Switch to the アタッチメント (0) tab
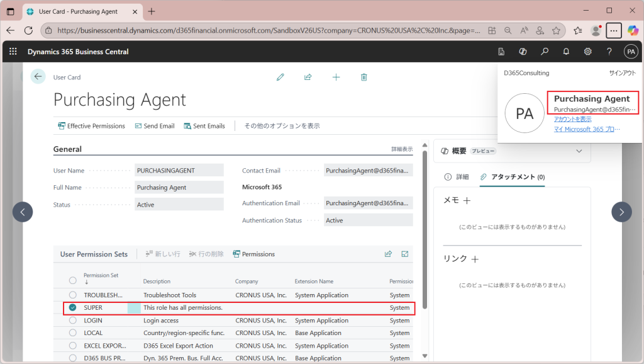 pyautogui.click(x=512, y=177)
